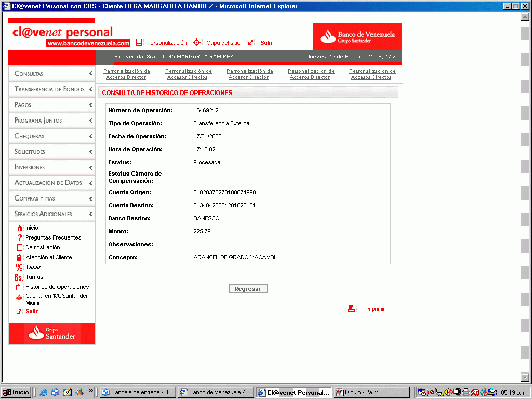Viewport: 532px width, 399px height.
Task: Expand the Pagos menu section
Action: tap(52, 105)
